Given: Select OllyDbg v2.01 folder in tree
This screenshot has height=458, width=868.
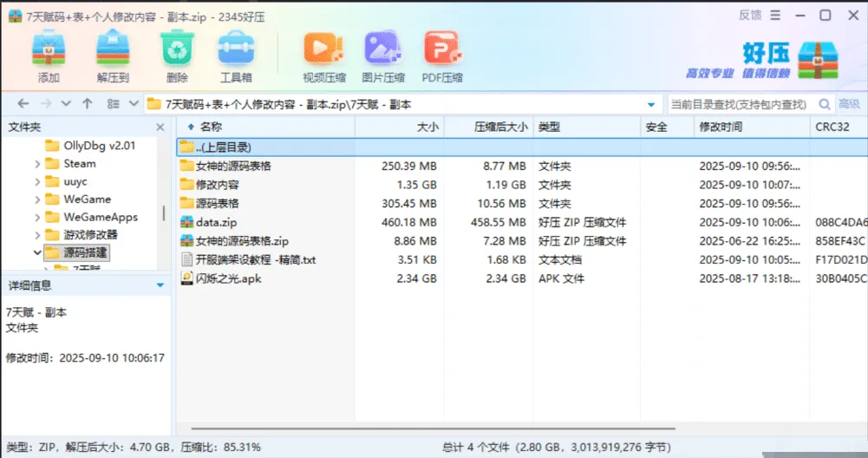Looking at the screenshot, I should 90,146.
